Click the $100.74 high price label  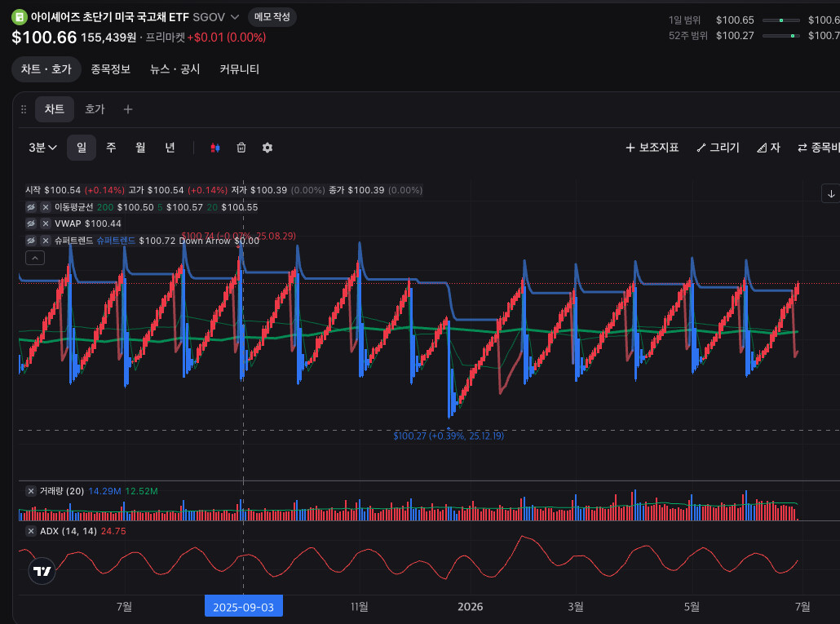point(238,236)
